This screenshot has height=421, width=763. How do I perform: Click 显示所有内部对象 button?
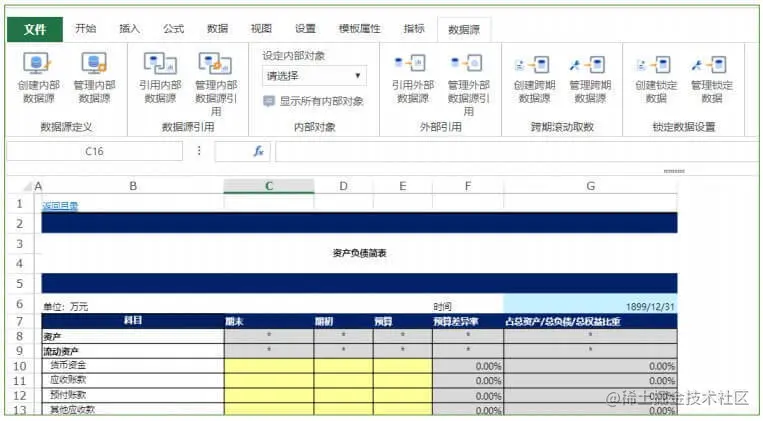coord(313,101)
